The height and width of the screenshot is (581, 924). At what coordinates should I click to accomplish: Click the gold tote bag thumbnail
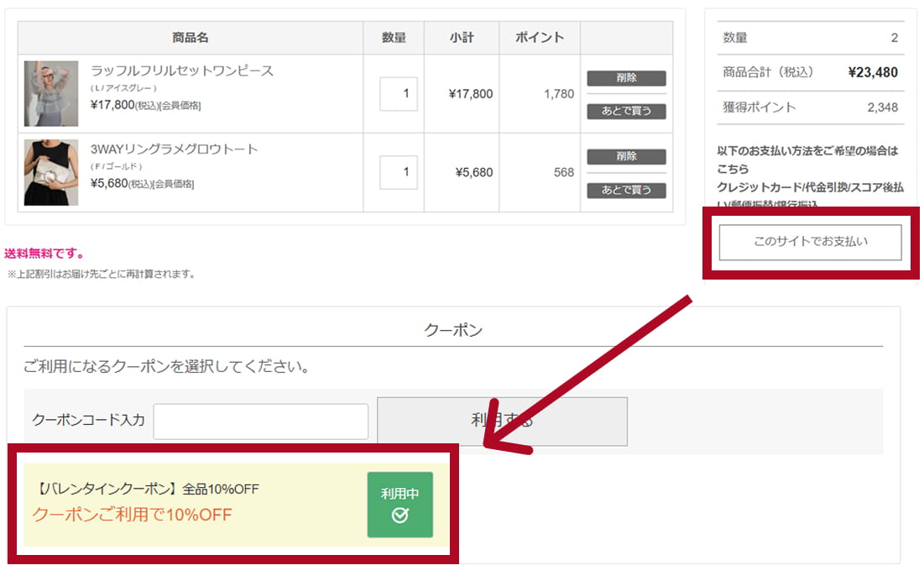click(51, 172)
